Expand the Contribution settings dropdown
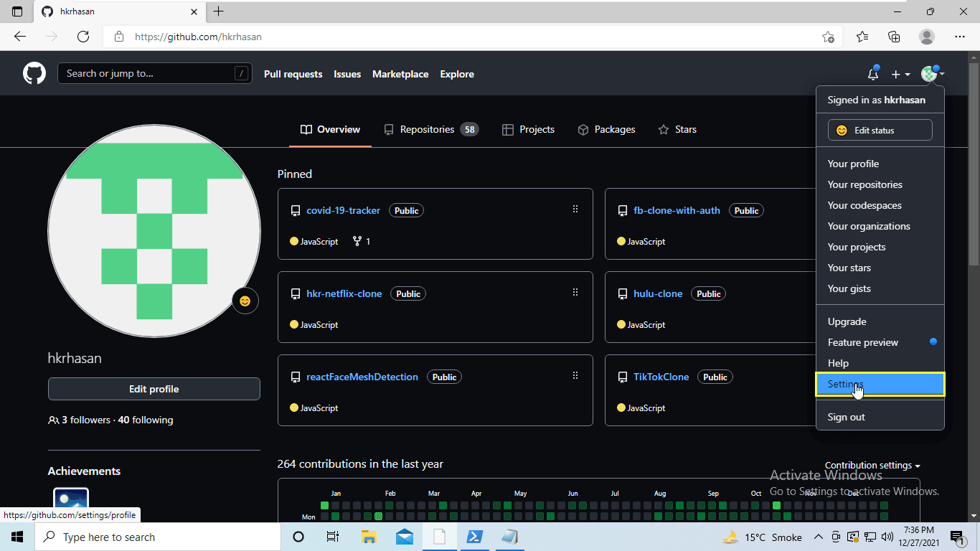The height and width of the screenshot is (551, 980). pyautogui.click(x=872, y=465)
